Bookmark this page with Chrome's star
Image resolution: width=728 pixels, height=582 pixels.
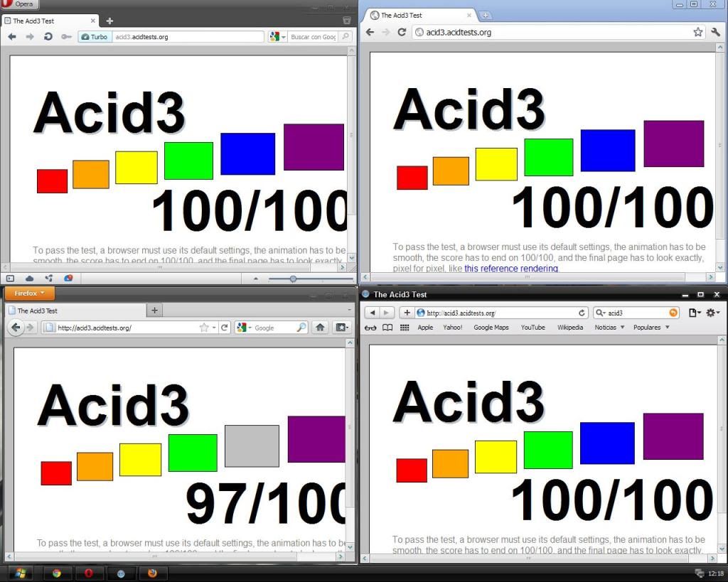[698, 32]
